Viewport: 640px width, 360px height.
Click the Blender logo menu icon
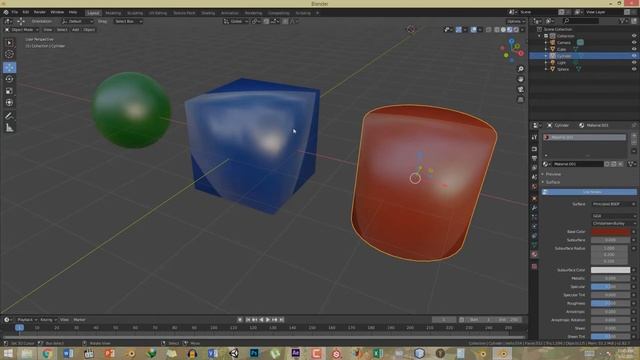point(6,12)
